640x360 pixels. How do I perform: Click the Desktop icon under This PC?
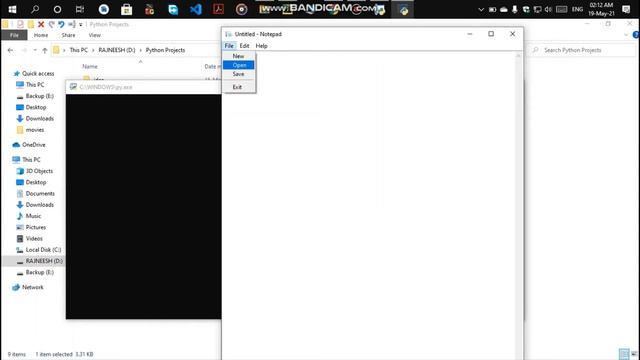(20, 182)
